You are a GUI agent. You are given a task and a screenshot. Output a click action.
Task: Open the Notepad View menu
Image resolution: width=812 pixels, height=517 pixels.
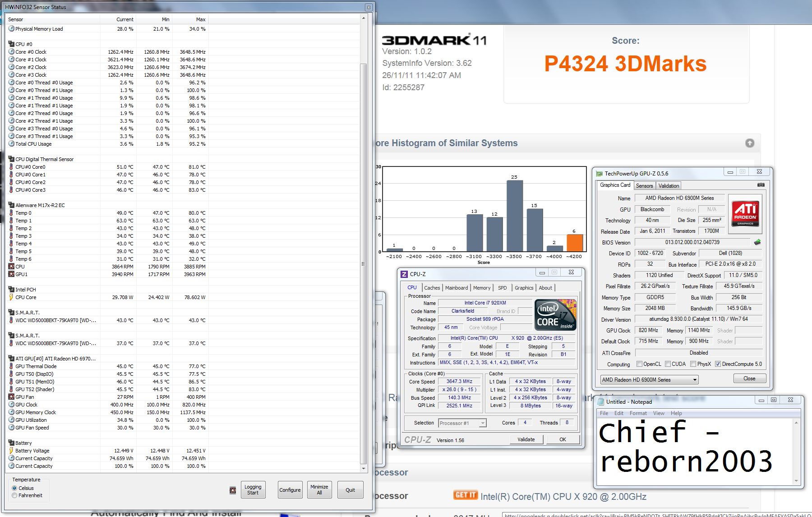pos(659,413)
